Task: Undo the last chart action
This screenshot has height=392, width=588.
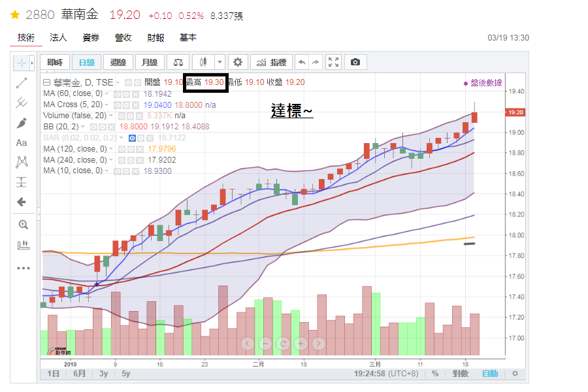Action: tap(302, 62)
